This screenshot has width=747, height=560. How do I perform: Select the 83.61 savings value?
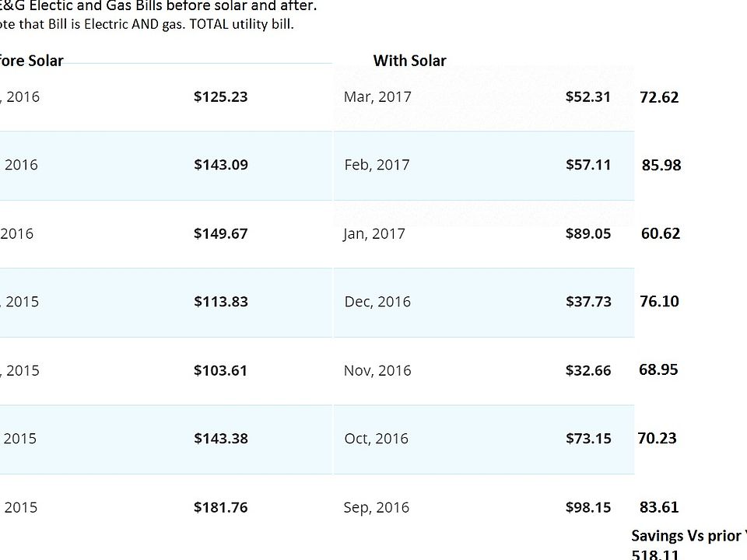pyautogui.click(x=659, y=507)
